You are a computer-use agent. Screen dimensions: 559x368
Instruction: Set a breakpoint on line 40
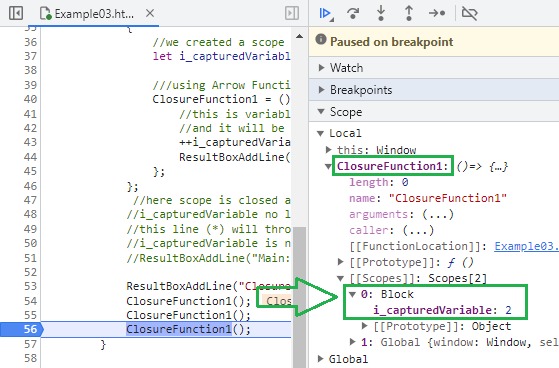[30, 99]
